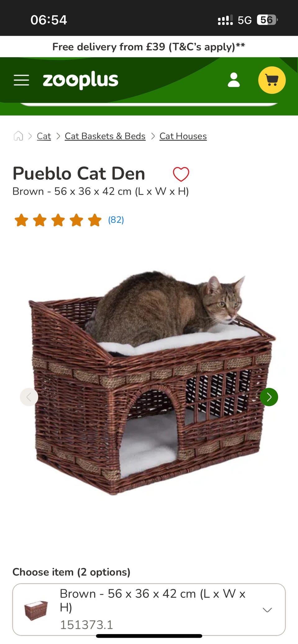The image size is (298, 644).
Task: Open Cat Baskets & Beds breadcrumb
Action: 105,136
